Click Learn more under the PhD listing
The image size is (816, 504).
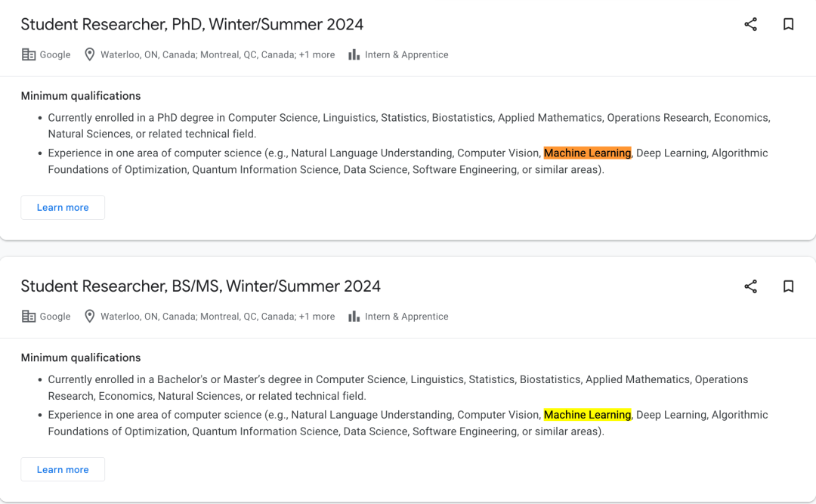pyautogui.click(x=63, y=207)
